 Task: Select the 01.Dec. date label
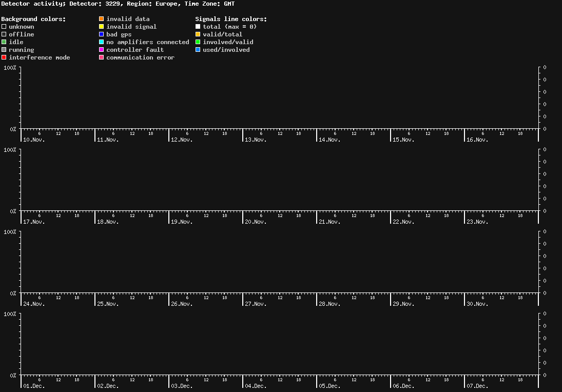click(33, 386)
